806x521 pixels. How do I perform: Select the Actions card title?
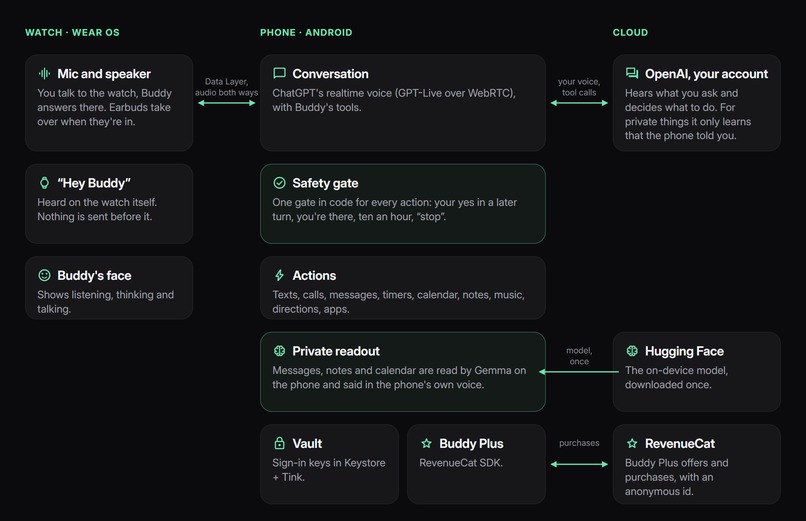(x=314, y=276)
